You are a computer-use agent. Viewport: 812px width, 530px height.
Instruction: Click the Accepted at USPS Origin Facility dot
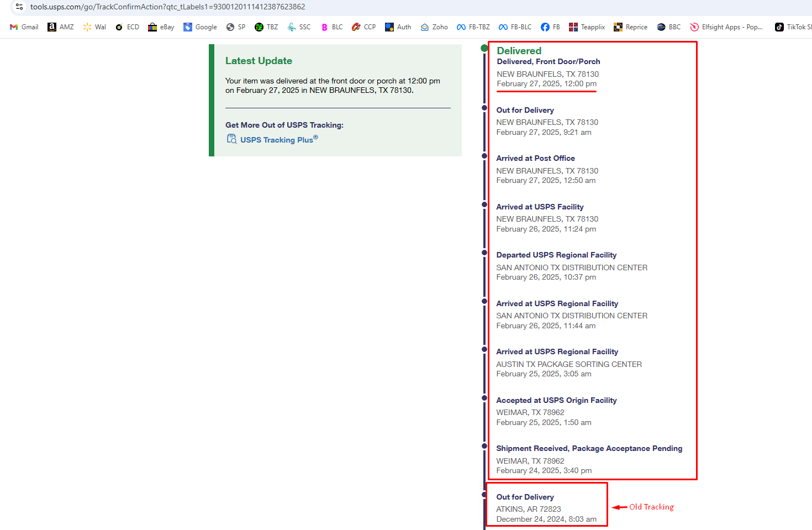point(484,398)
